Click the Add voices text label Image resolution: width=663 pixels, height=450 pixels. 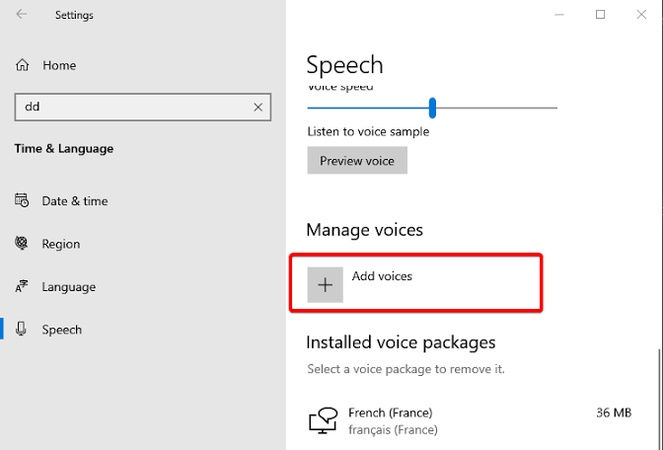pyautogui.click(x=382, y=276)
